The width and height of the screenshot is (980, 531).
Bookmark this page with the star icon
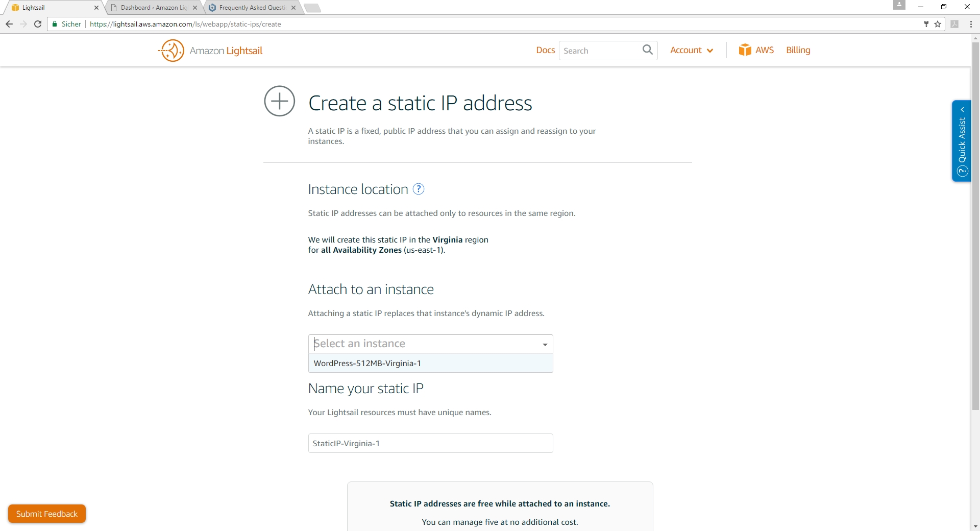(938, 24)
